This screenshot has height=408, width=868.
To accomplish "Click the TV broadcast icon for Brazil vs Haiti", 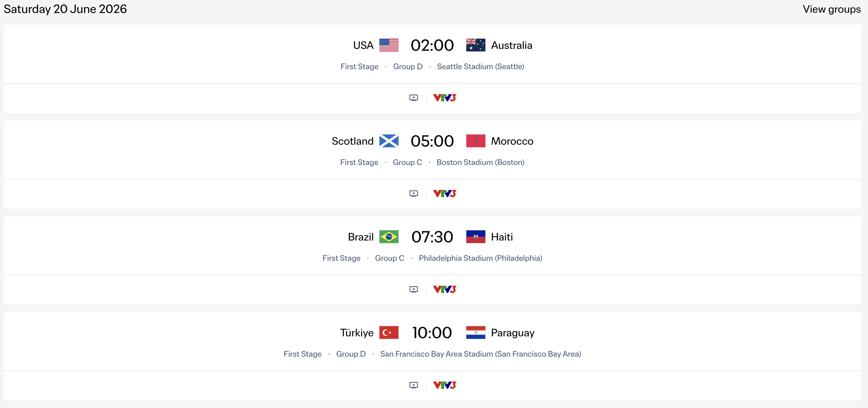I will coord(414,289).
